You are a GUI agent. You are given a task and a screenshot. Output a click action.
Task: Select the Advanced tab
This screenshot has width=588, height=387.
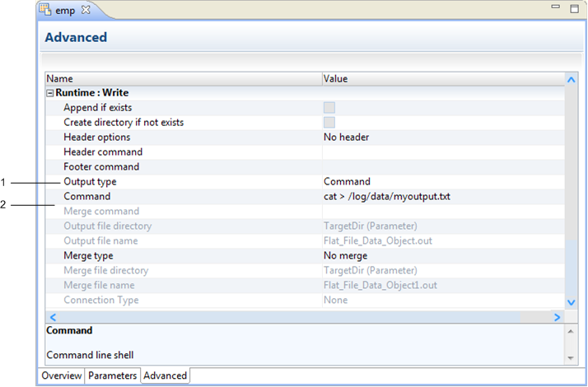click(x=165, y=375)
